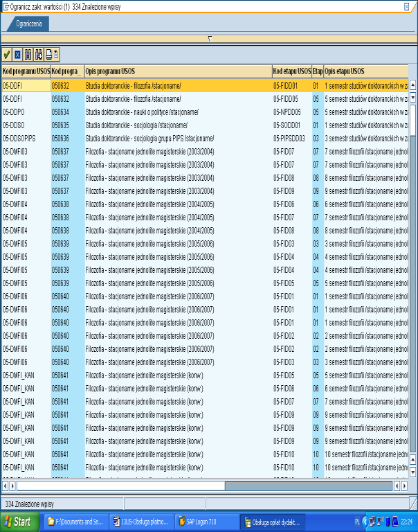This screenshot has width=418, height=532.
Task: Select '3 semestr studiów doktoranckich' description
Action: pyautogui.click(x=366, y=139)
